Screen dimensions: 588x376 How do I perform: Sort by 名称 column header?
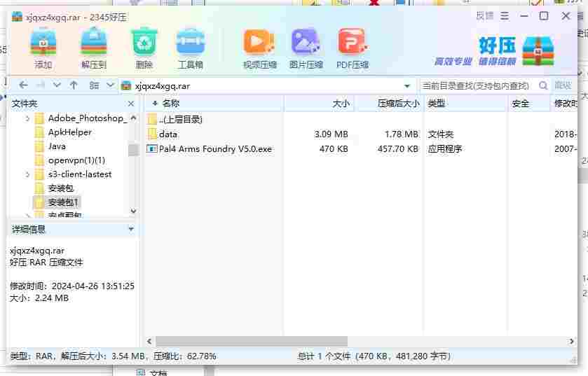click(213, 104)
